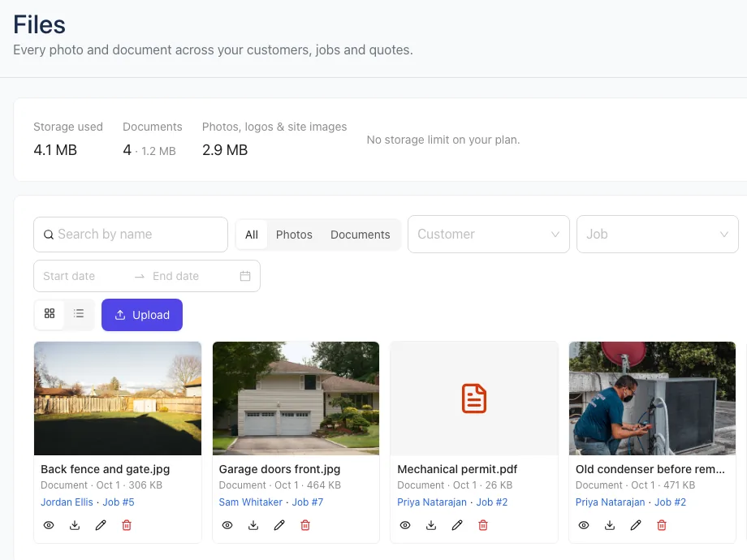Focus the Search by name field
Viewport: 747px width, 560px height.
pos(131,235)
